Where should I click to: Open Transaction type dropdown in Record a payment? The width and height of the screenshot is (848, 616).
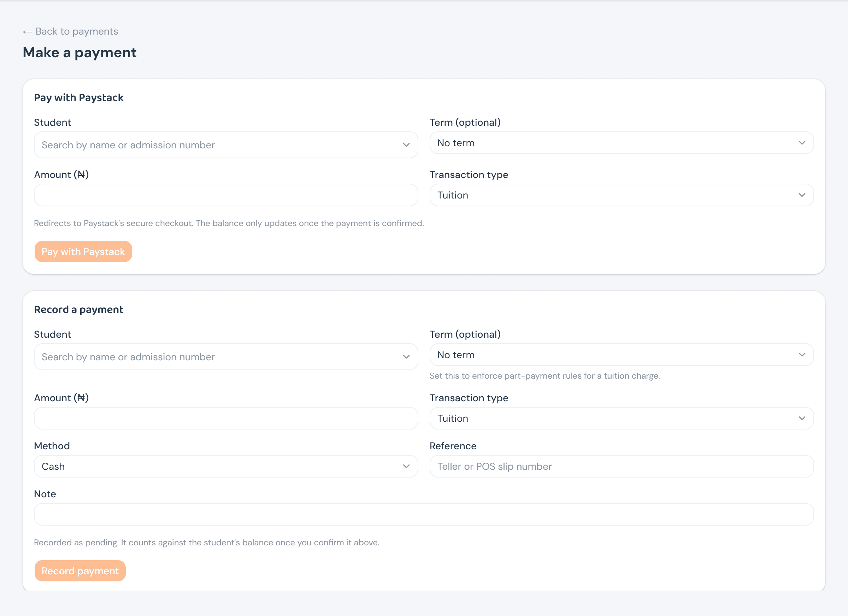tap(622, 418)
